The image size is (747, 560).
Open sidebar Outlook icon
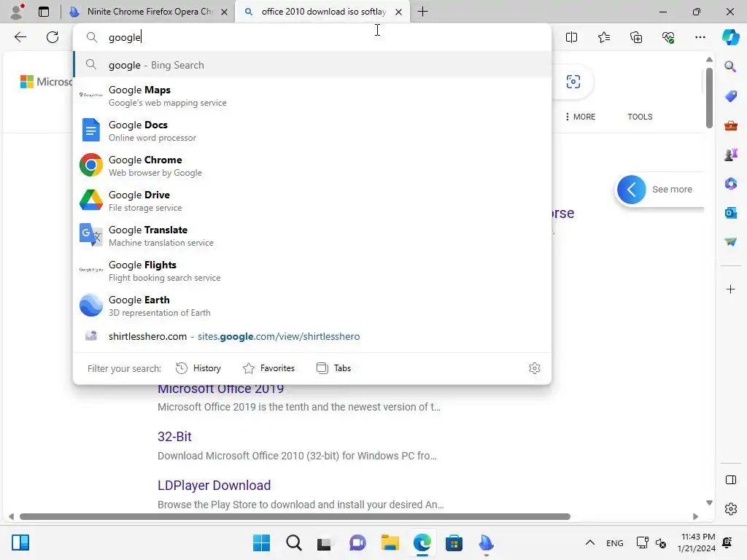click(x=730, y=213)
